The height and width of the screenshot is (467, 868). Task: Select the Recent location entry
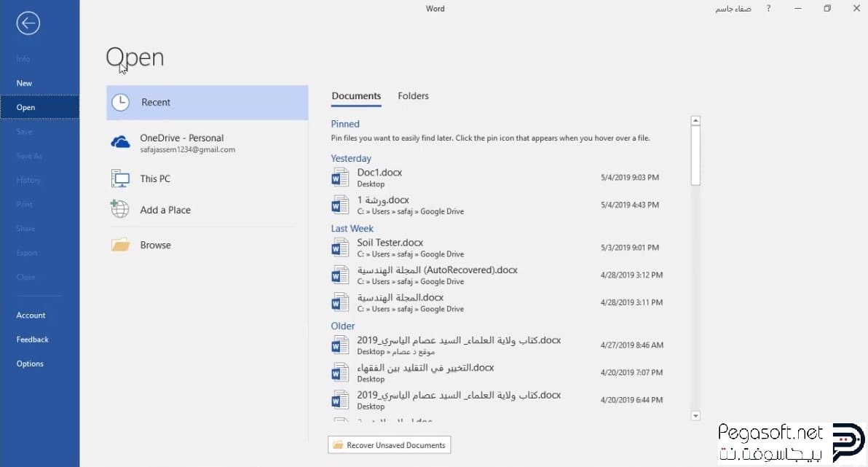coord(207,103)
